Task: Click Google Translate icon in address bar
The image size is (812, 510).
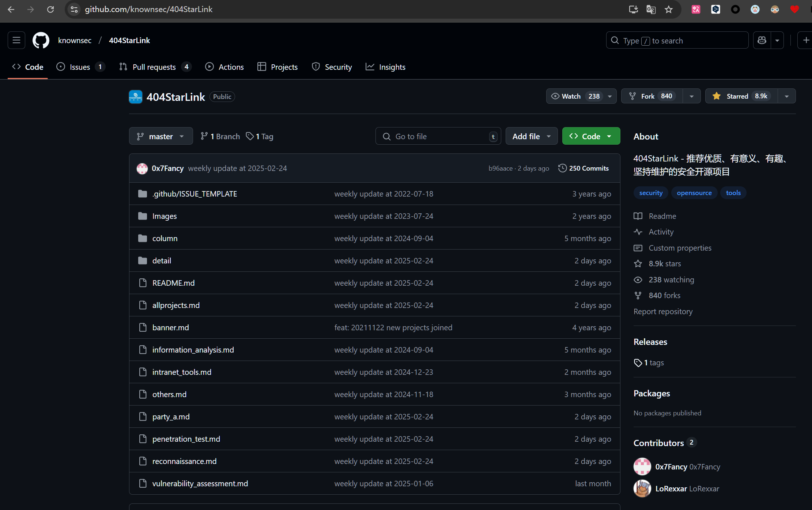Action: click(x=651, y=9)
